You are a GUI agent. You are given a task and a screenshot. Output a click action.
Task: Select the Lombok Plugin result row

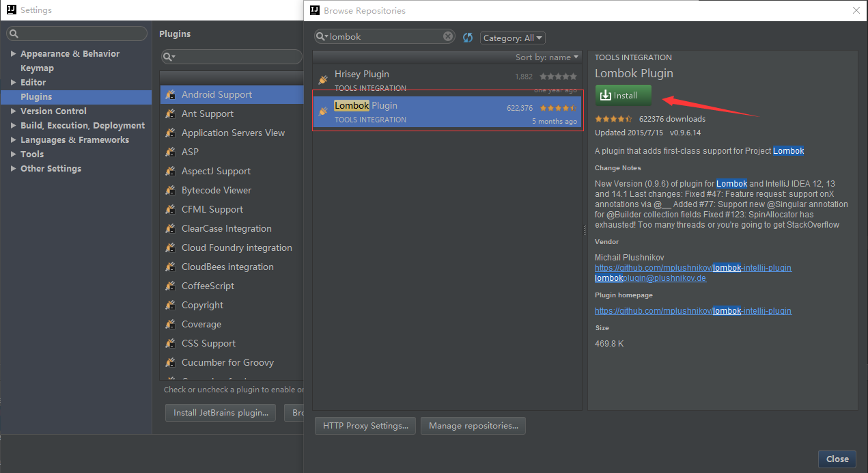pos(447,111)
